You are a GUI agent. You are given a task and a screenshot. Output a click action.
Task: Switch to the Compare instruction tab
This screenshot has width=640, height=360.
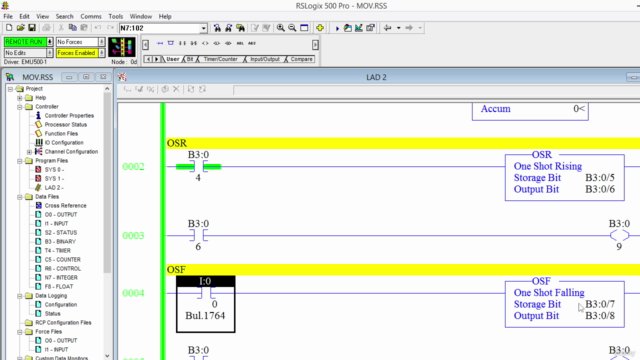(301, 59)
